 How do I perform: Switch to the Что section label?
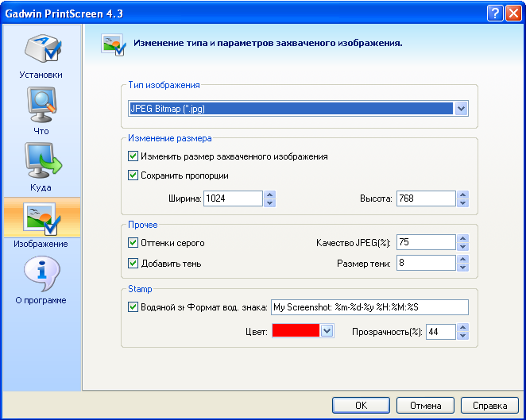pos(41,131)
